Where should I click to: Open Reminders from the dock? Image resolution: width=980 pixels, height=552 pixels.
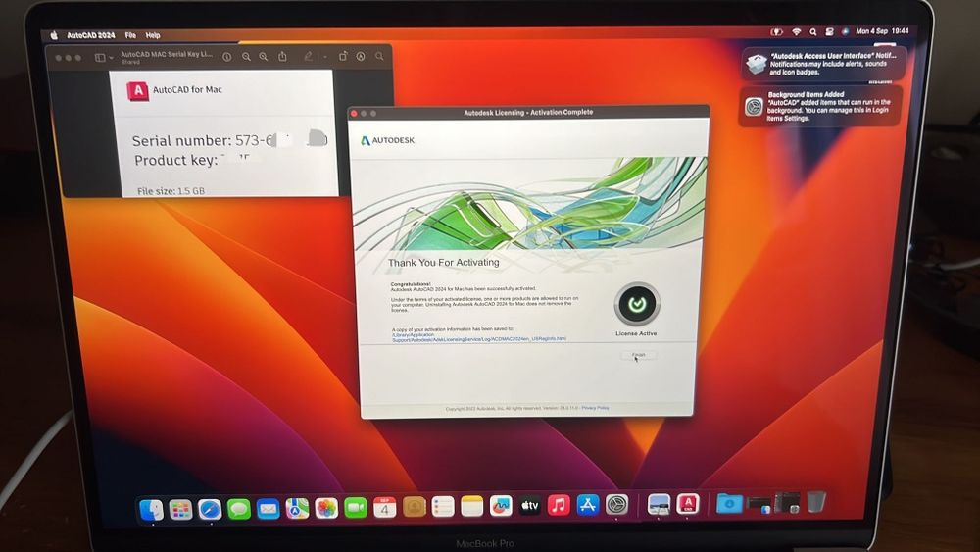443,506
